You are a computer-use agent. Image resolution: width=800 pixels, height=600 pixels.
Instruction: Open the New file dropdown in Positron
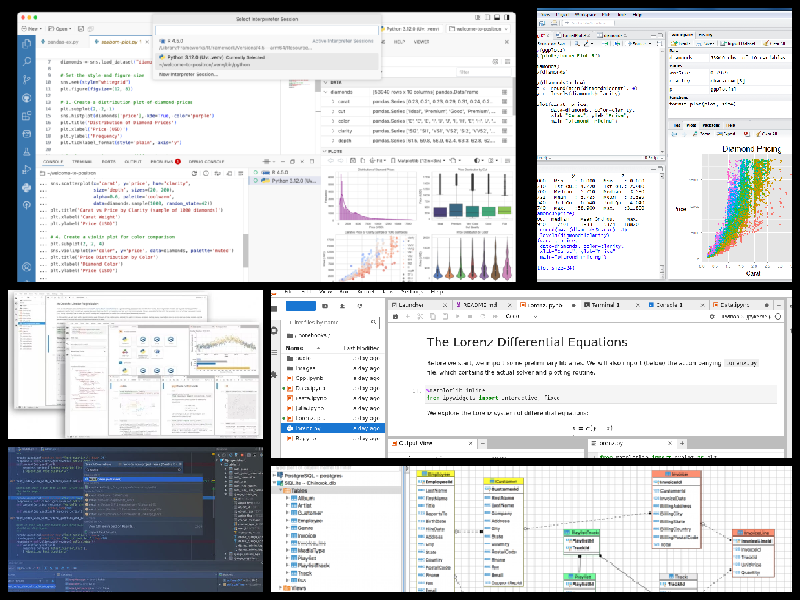34,29
